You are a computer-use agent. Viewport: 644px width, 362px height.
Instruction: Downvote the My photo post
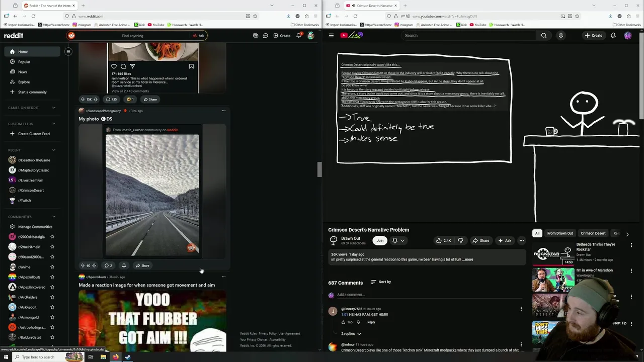(x=94, y=265)
